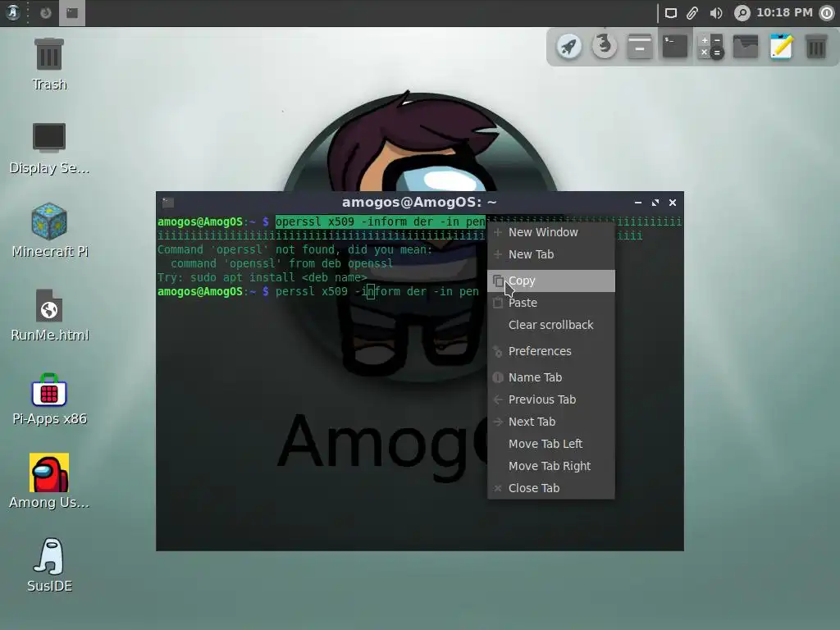Choose Move Tab Left entry
Viewport: 840px width, 630px height.
551,444
